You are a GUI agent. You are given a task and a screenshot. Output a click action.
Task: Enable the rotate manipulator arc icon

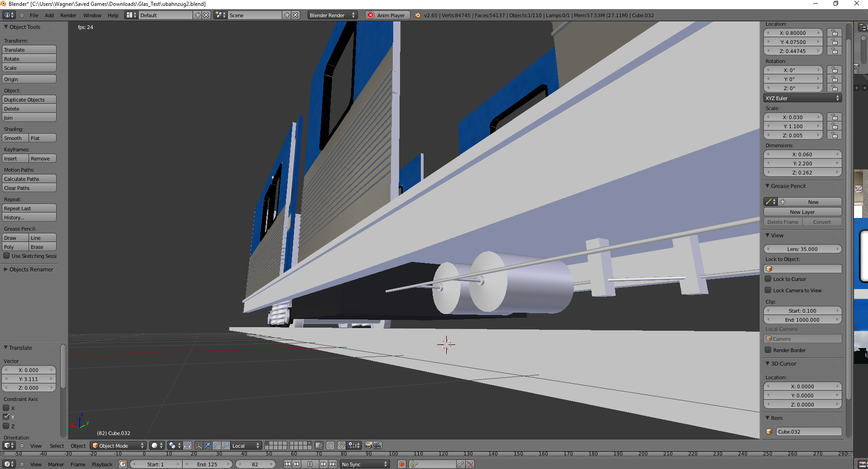click(x=217, y=445)
